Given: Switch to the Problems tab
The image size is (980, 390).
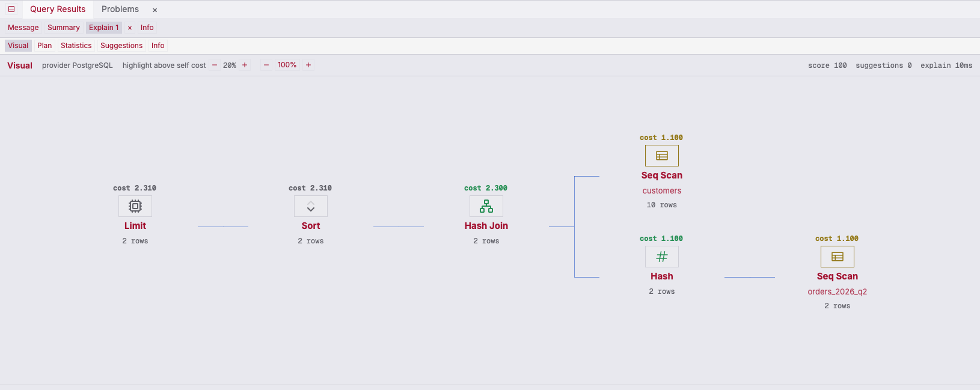Looking at the screenshot, I should point(120,9).
